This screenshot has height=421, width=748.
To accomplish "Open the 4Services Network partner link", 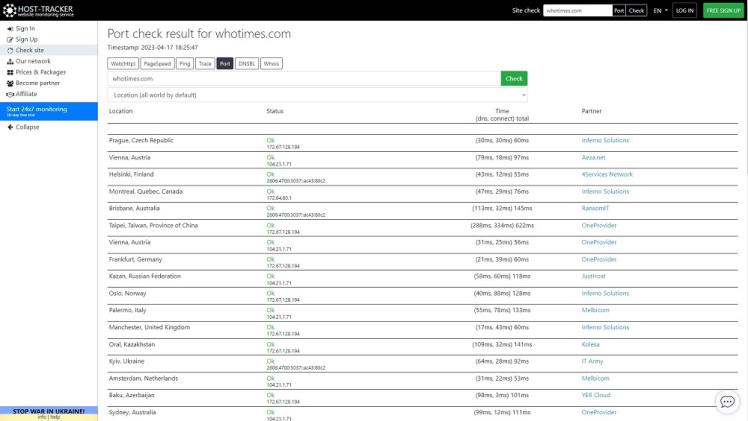I will pos(607,174).
